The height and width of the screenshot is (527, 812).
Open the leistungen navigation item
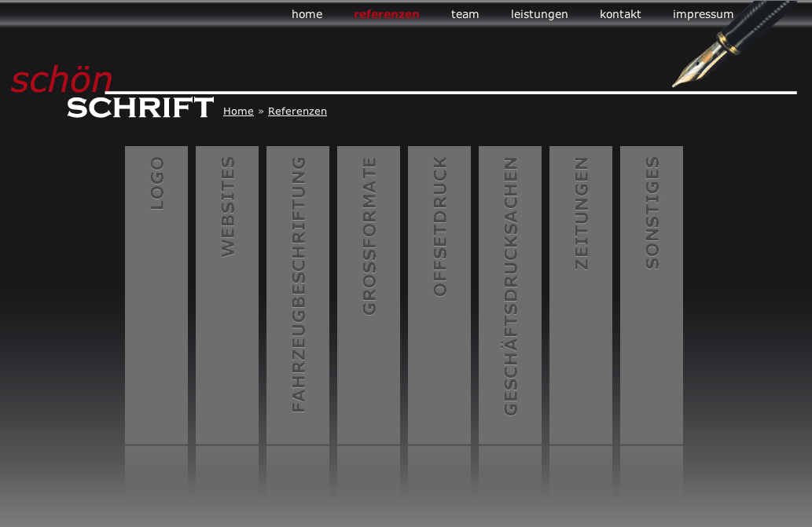coord(539,14)
